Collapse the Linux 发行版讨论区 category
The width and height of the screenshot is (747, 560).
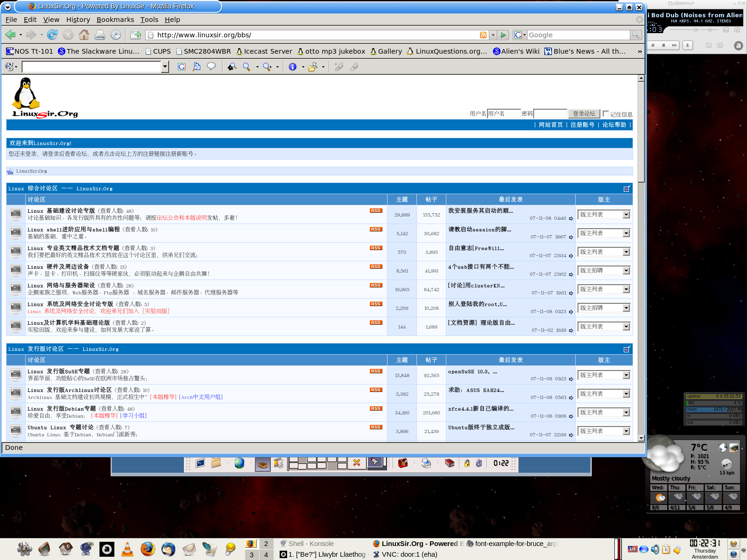pos(627,349)
